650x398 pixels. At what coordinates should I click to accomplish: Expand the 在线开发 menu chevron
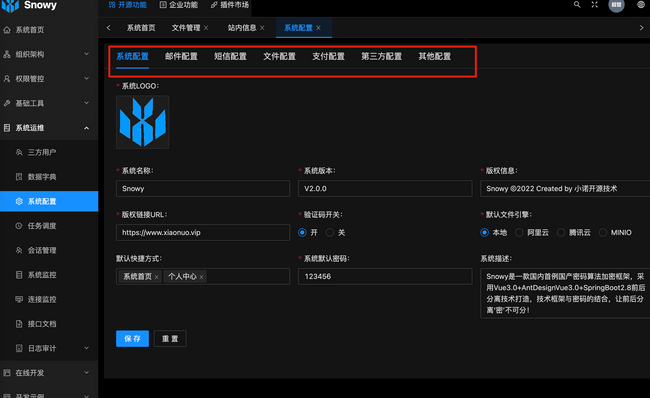pos(86,372)
